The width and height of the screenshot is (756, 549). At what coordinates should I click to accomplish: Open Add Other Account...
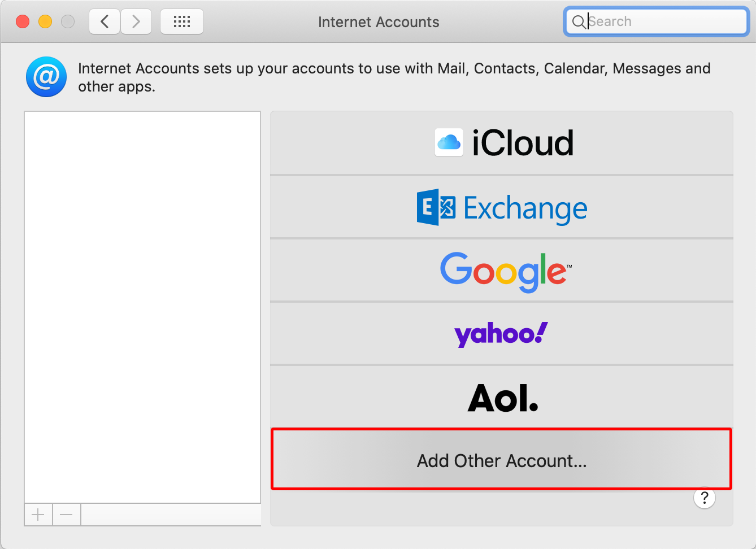(502, 459)
